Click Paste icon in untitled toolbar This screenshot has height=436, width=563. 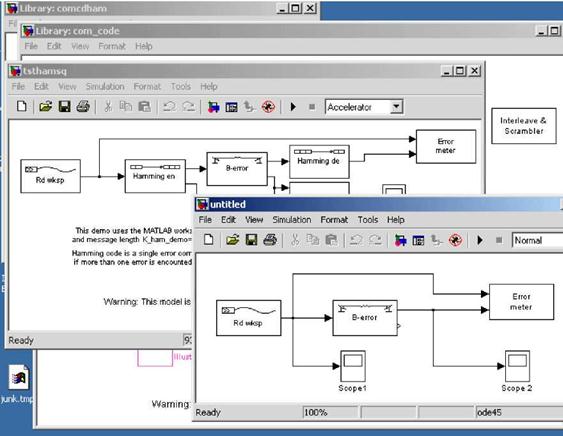point(331,240)
